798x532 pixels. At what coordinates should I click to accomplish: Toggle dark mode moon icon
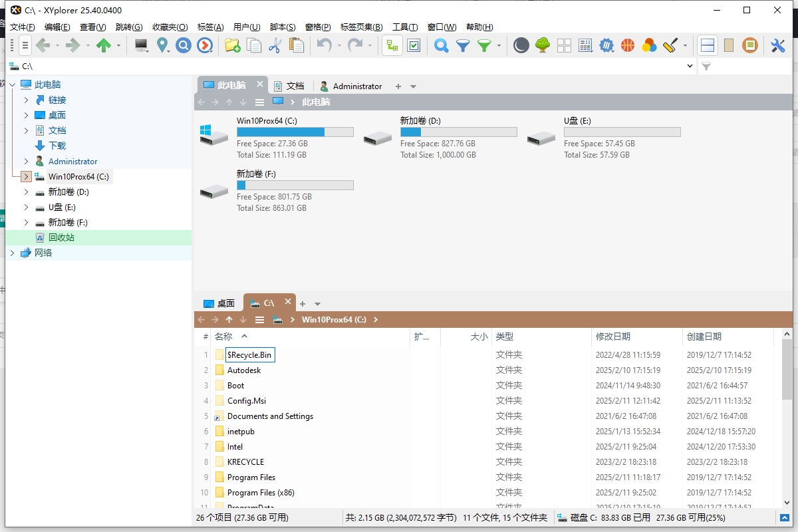521,45
